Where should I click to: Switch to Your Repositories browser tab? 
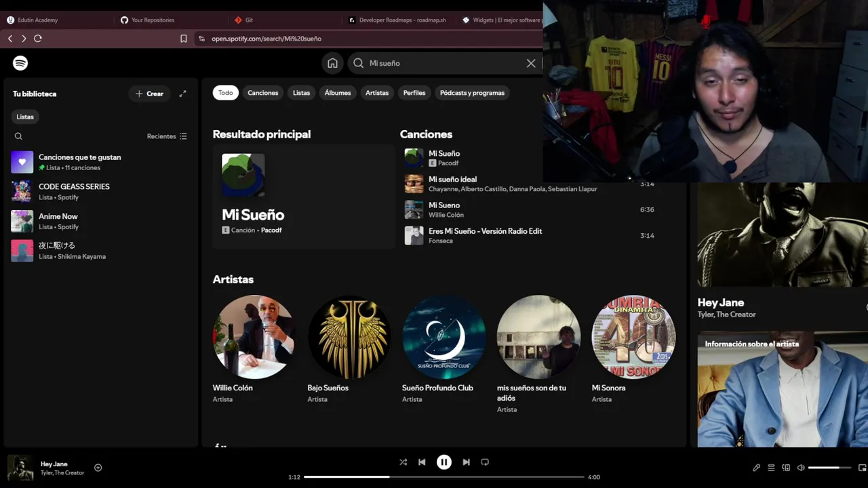170,20
